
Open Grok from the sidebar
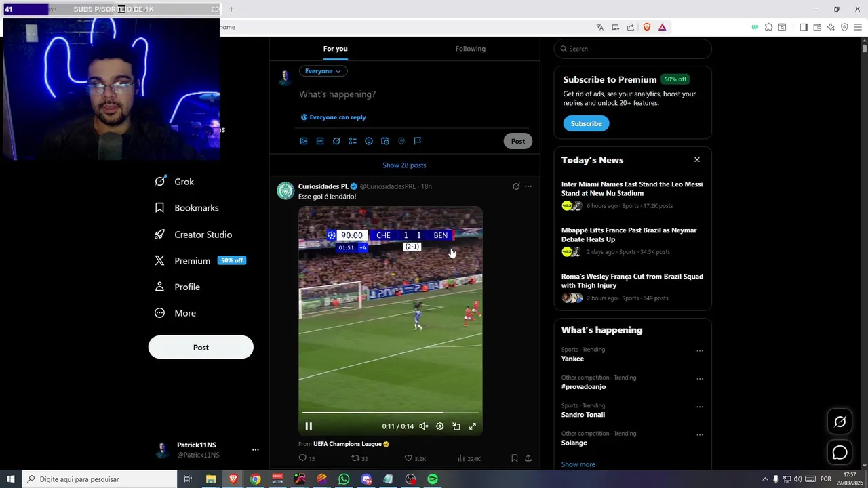(174, 182)
